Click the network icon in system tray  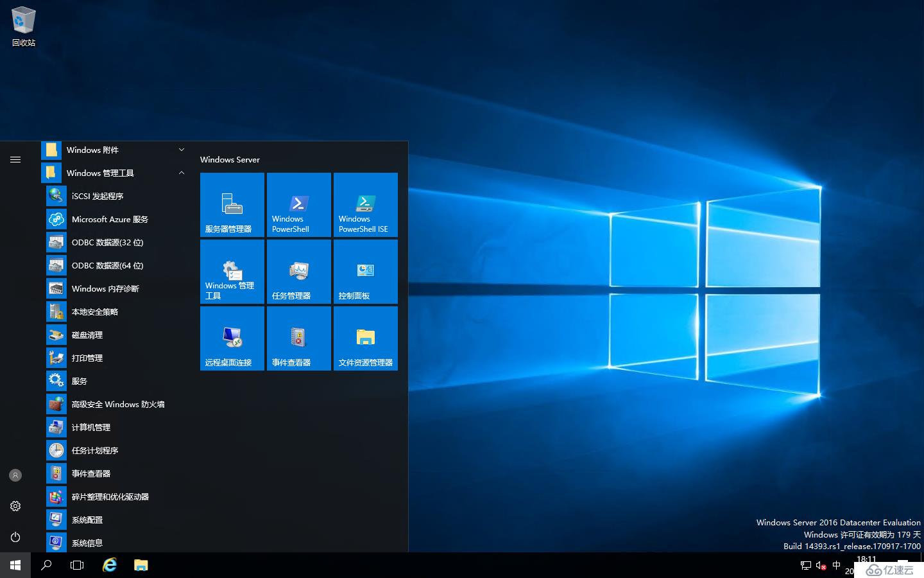pos(806,565)
